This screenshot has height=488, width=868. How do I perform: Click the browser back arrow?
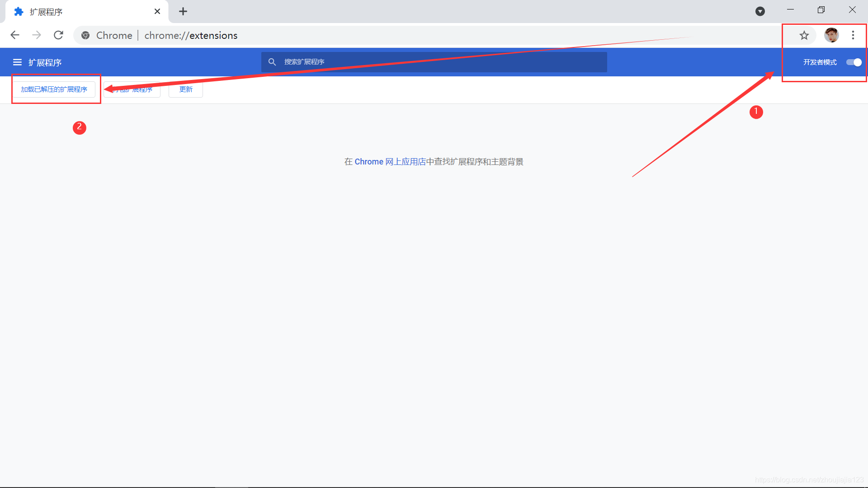tap(15, 35)
